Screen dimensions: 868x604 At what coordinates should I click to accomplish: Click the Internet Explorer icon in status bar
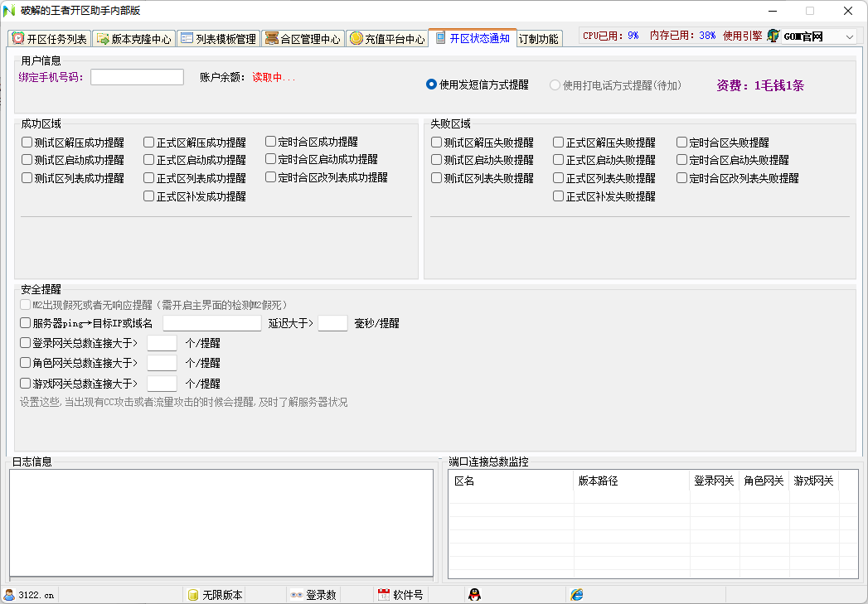(x=577, y=595)
